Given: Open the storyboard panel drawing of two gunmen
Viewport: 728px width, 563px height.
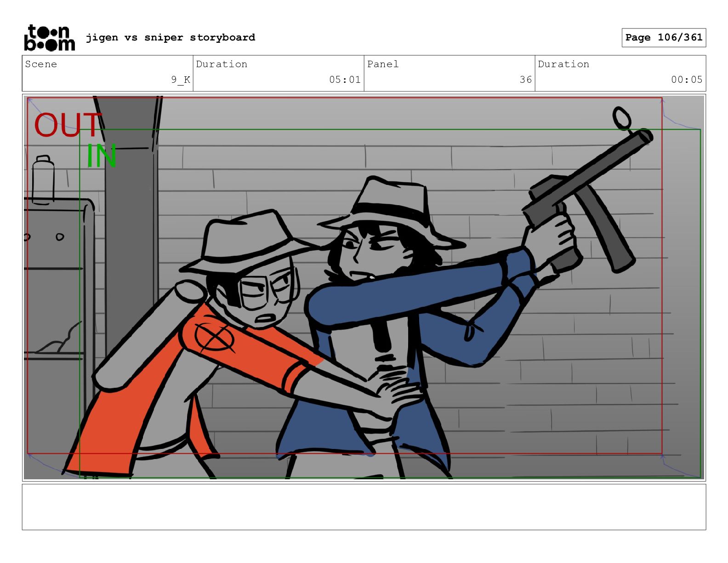Looking at the screenshot, I should 364,287.
